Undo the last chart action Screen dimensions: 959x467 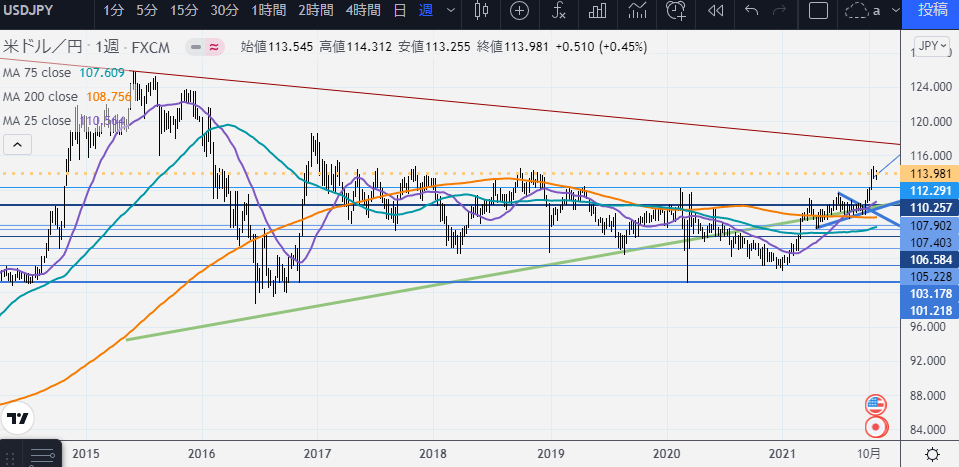[752, 10]
